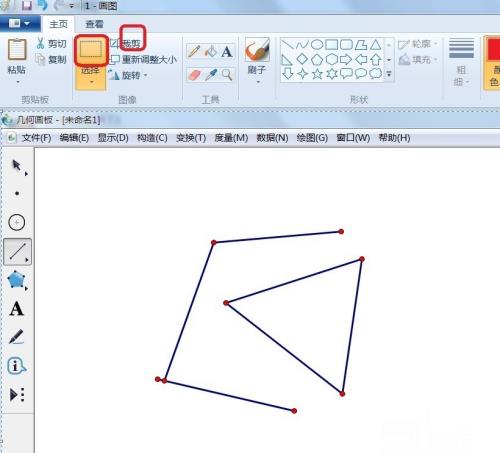Pick the right triangle shape
500x453 pixels.
point(287,59)
